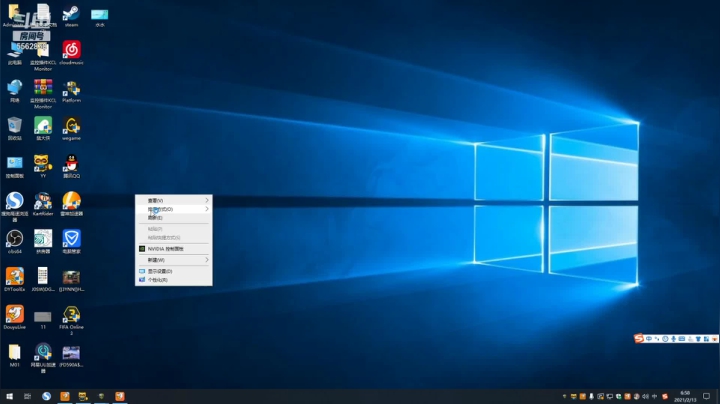
Task: Open the emoji face on Sogou IME bar
Action: [x=665, y=339]
